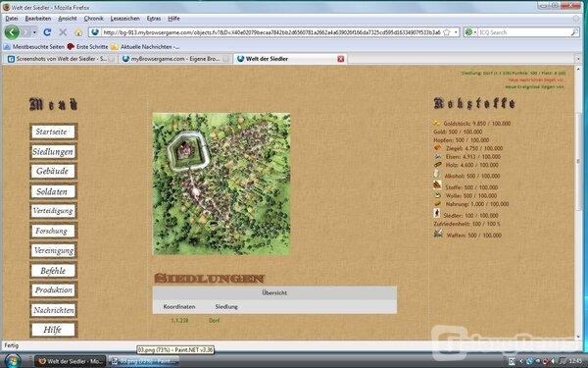
Task: Open Siedlungen in game menu
Action: pos(53,152)
